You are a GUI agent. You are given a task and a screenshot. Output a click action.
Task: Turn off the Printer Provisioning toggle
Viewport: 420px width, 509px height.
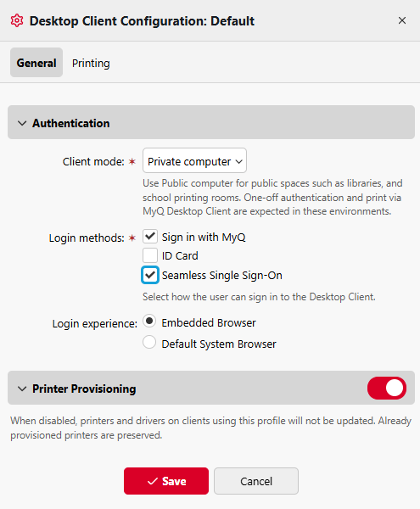(387, 388)
